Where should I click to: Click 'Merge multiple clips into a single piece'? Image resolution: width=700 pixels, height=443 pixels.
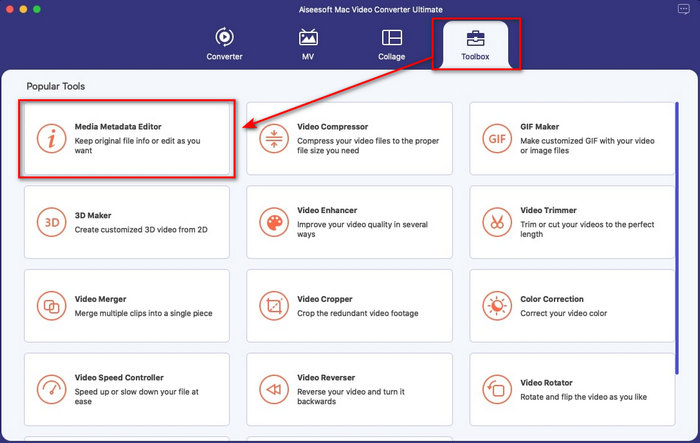coord(143,313)
